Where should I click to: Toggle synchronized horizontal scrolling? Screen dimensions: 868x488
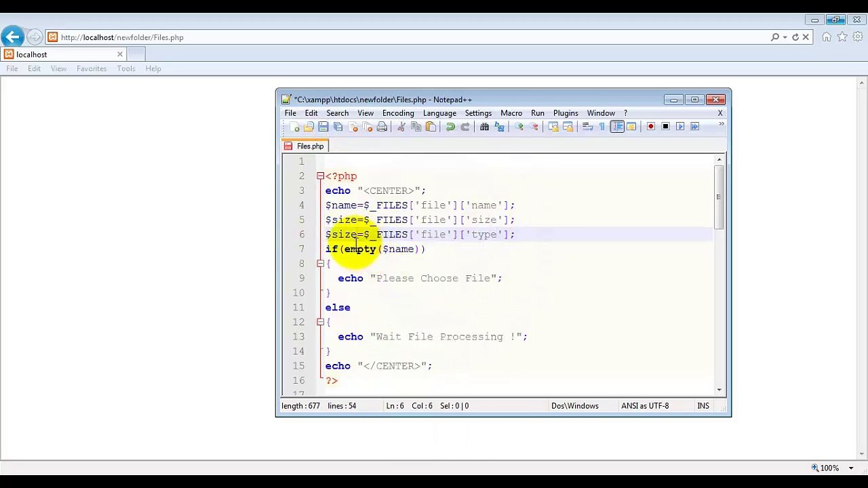click(x=568, y=127)
